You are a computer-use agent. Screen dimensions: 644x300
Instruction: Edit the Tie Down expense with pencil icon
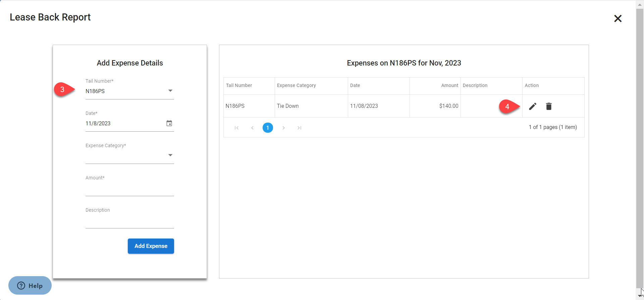(x=533, y=106)
